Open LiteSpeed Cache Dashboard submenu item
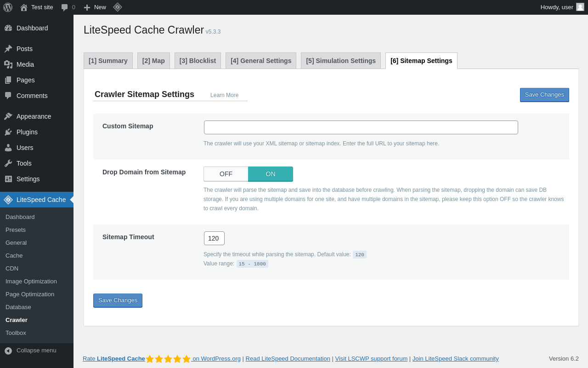 pos(37,217)
